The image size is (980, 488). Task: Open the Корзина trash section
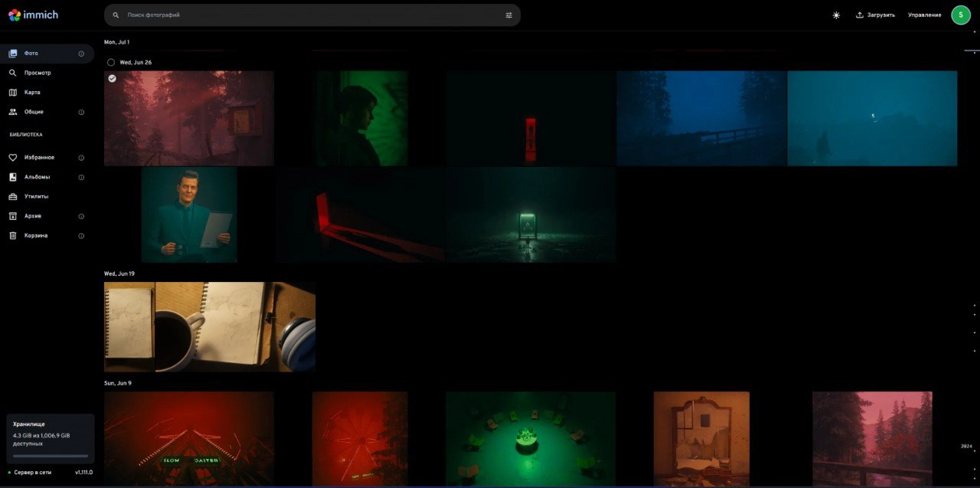[47, 235]
